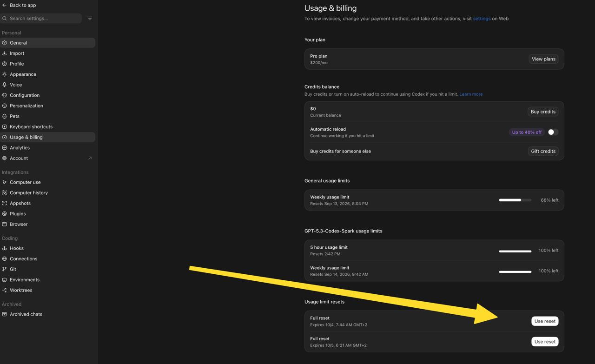Click the Hooks anchor icon

(x=5, y=248)
